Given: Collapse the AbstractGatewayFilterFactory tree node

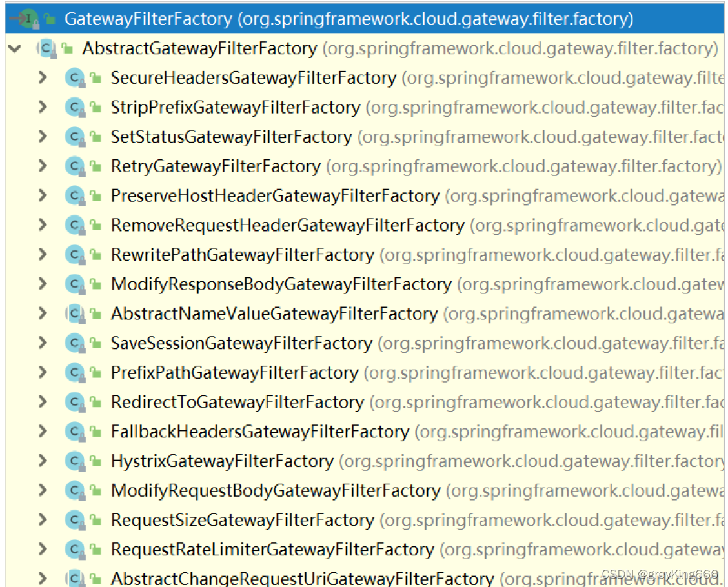Looking at the screenshot, I should 15,48.
